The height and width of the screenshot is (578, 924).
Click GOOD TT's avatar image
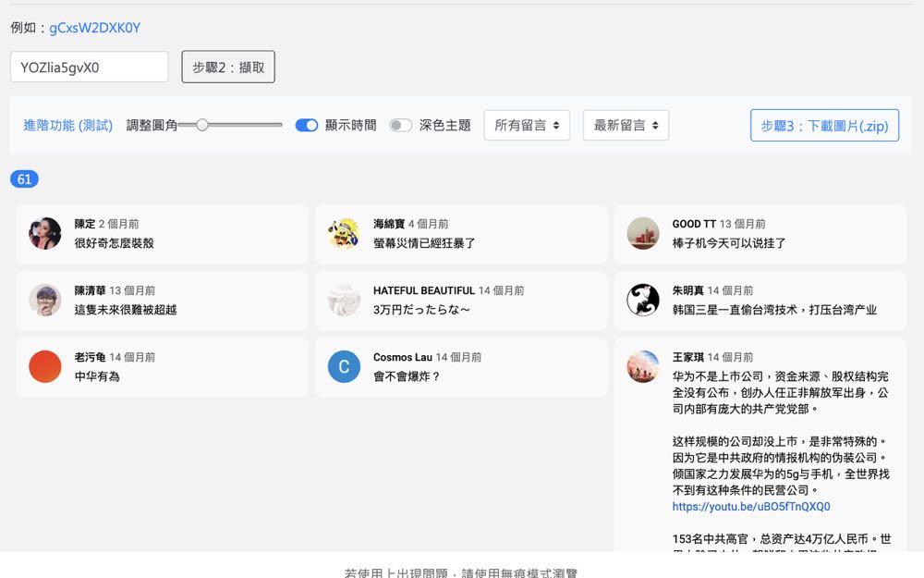point(643,234)
